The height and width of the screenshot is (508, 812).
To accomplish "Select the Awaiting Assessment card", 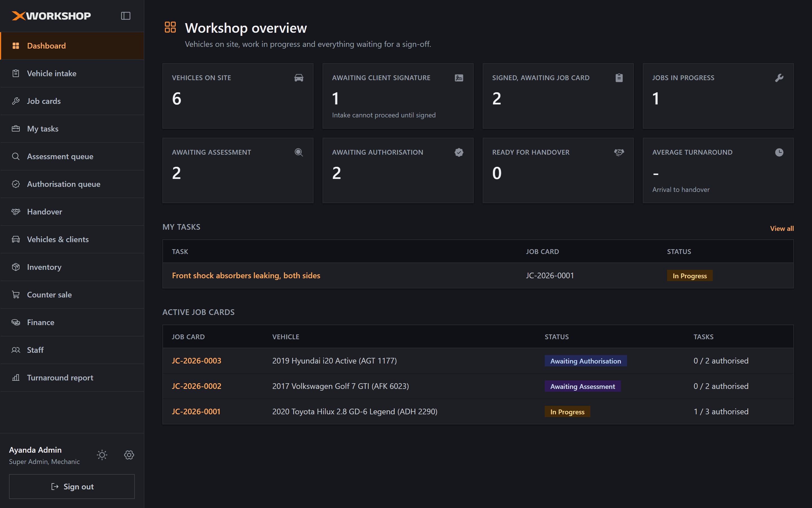I will click(238, 170).
